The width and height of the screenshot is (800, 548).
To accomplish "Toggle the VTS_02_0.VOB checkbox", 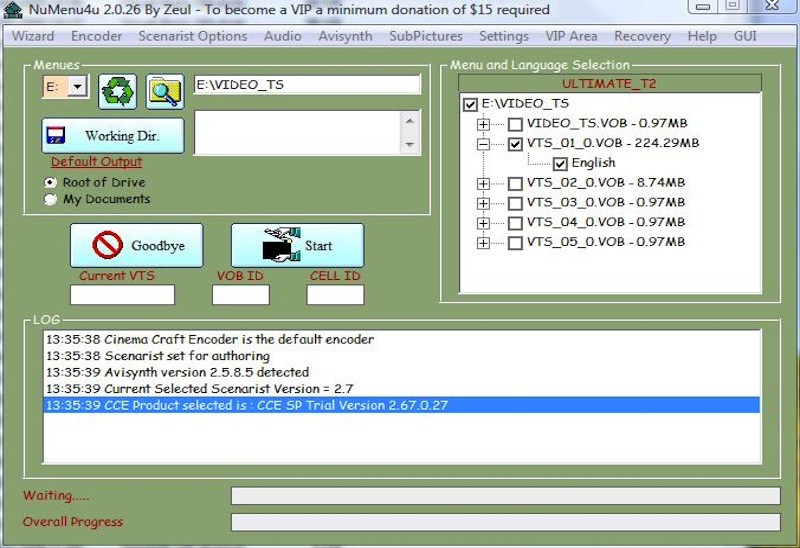I will (x=515, y=183).
